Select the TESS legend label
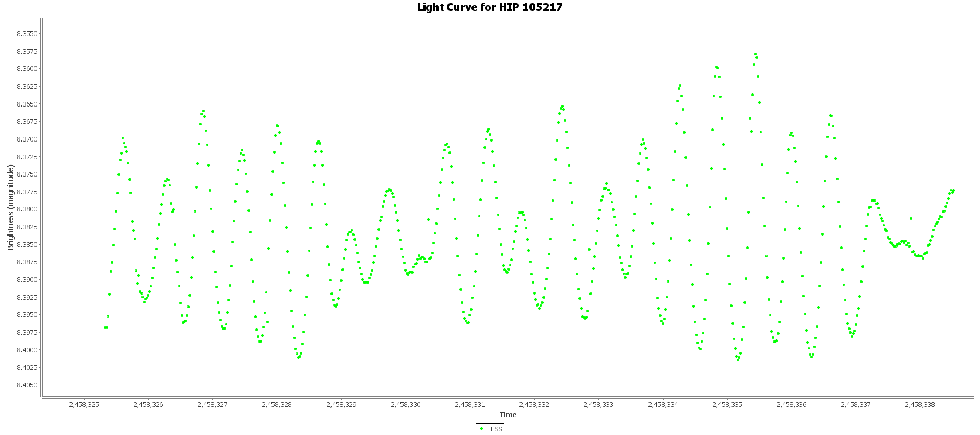980x435 pixels. click(494, 429)
